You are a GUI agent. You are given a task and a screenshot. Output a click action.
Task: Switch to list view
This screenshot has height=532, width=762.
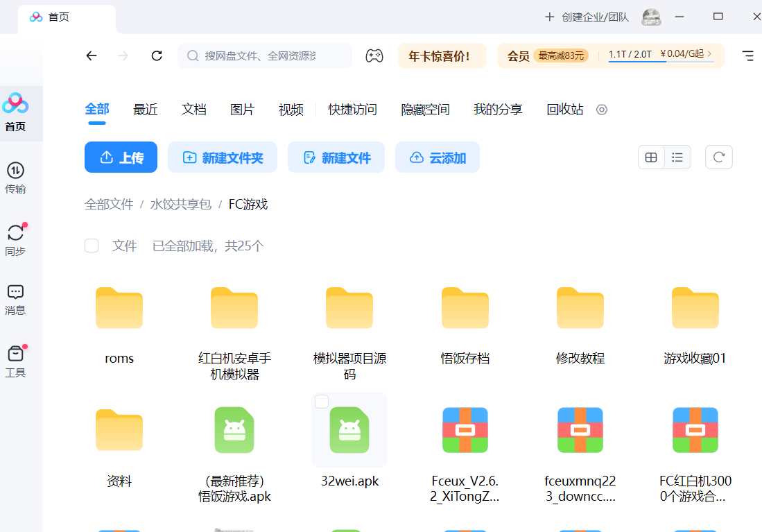(677, 157)
